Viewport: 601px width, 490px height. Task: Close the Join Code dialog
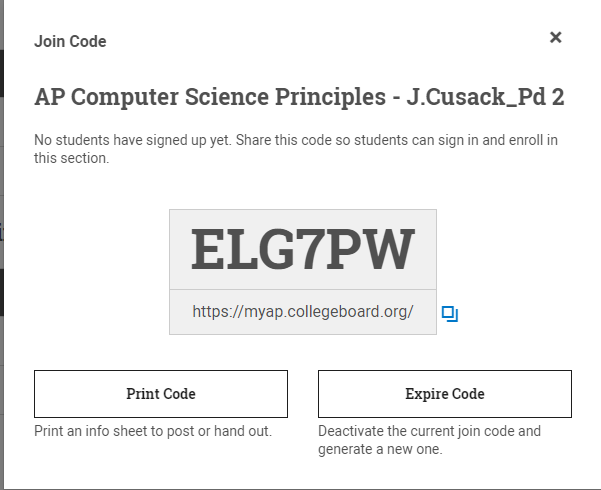click(556, 38)
